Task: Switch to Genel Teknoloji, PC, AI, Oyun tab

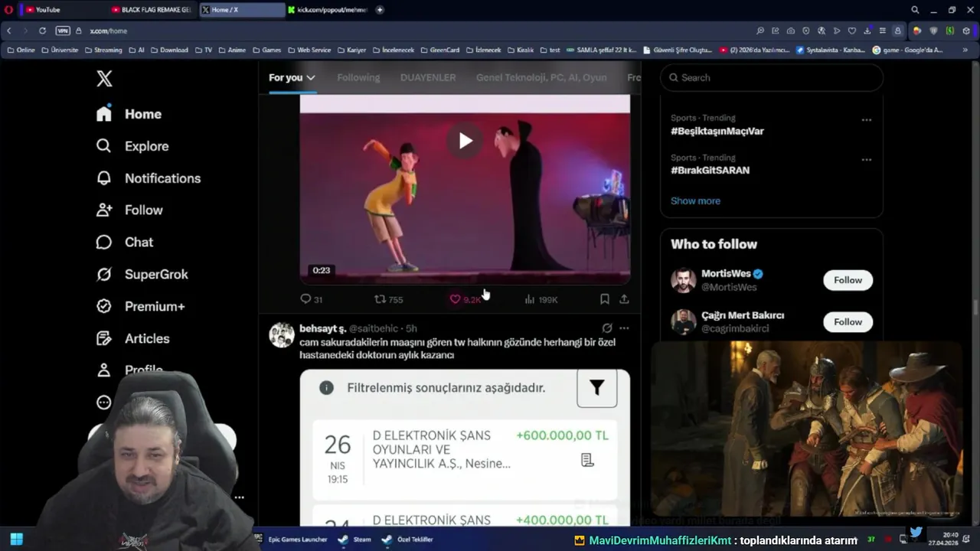Action: [x=541, y=77]
